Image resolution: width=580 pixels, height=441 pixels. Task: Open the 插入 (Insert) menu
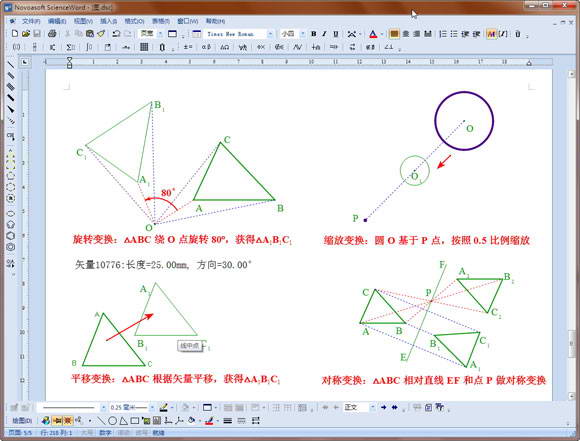point(109,21)
